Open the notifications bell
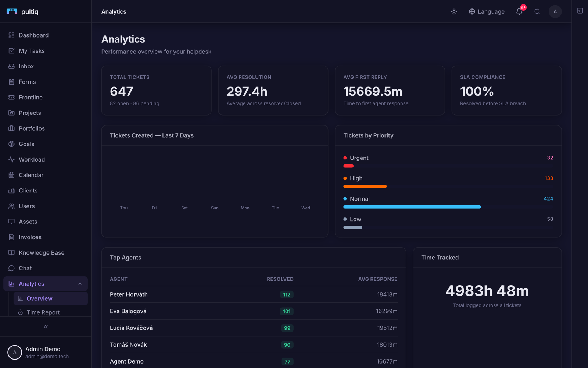Screen dimensions: 588x368 (x=519, y=11)
